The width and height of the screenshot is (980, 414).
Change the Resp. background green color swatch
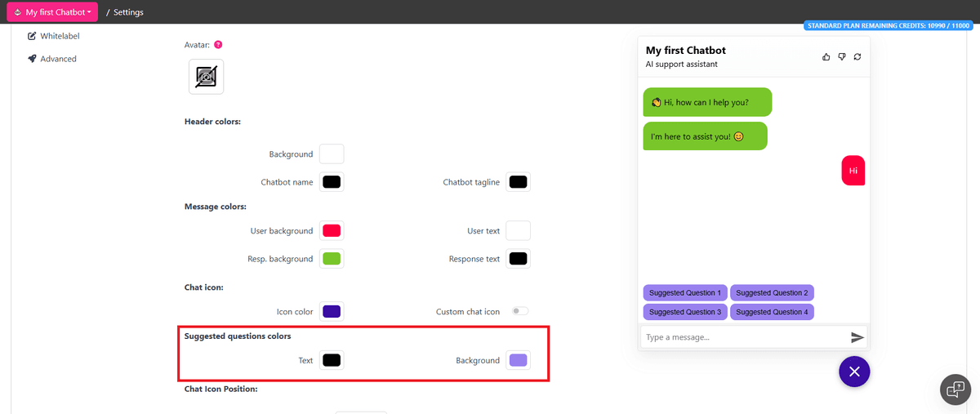332,259
